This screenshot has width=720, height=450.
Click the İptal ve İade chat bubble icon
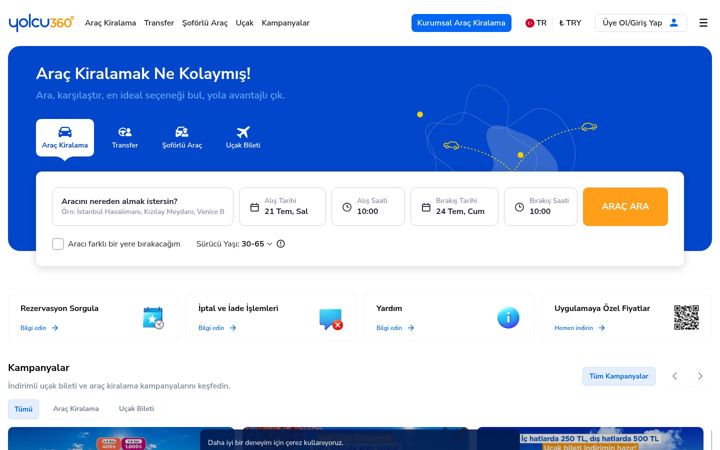[331, 319]
